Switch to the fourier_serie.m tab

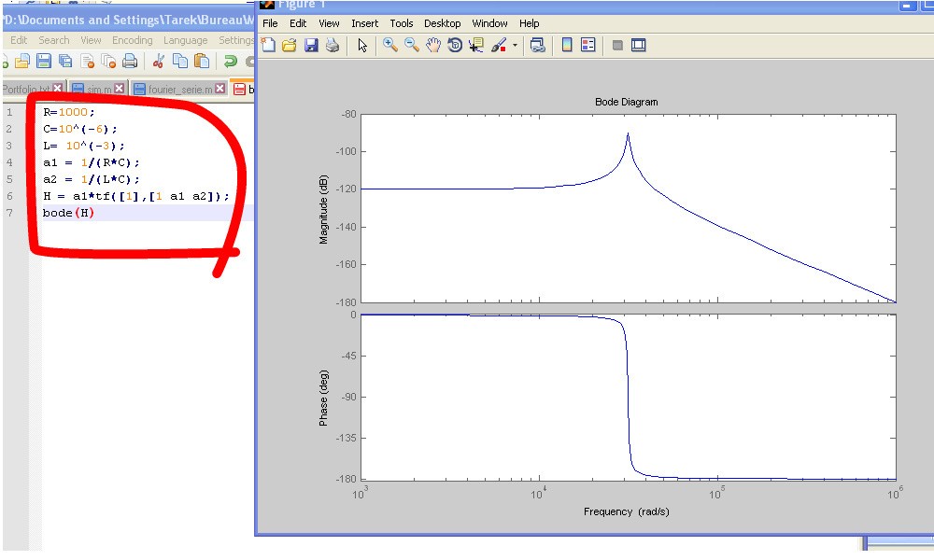point(174,90)
